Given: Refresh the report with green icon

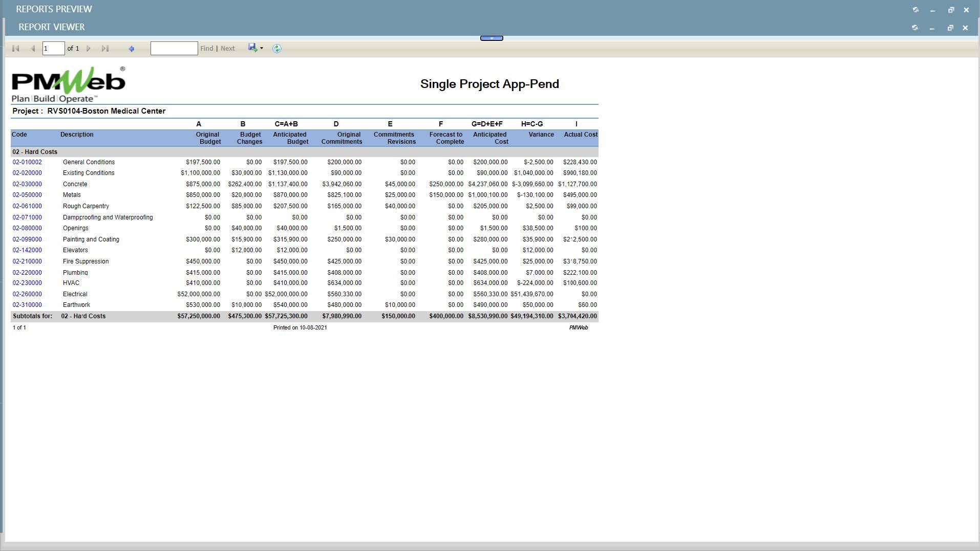Looking at the screenshot, I should click(277, 49).
